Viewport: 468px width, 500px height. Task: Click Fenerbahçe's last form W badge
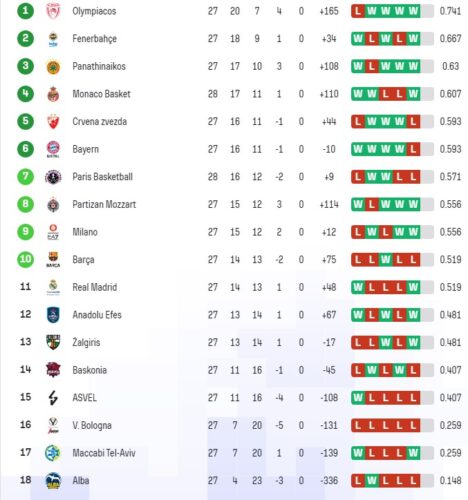point(413,39)
